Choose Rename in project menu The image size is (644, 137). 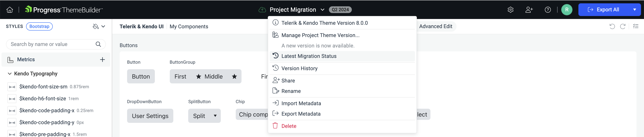342,91
